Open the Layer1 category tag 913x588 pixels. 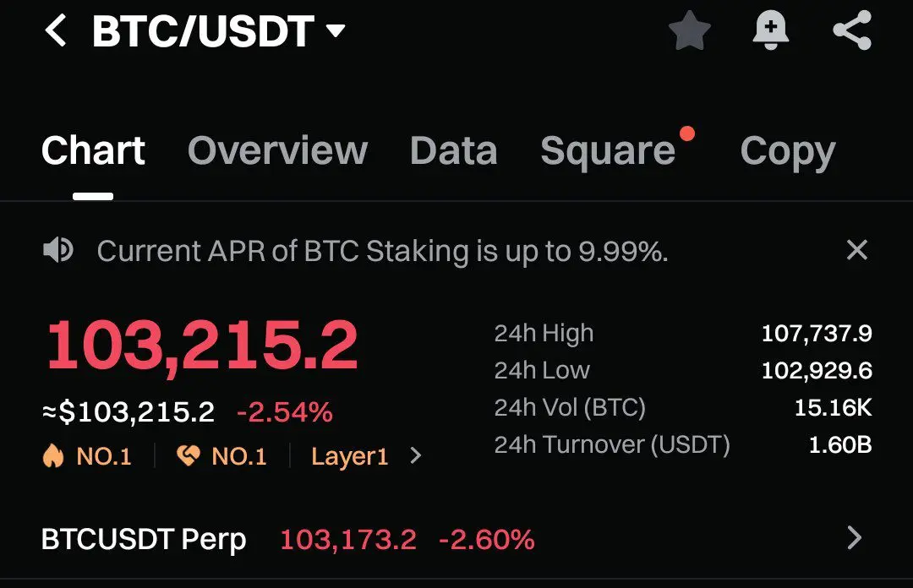pos(350,456)
